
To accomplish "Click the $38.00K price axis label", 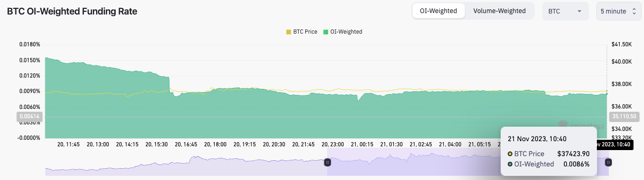I will 621,84.
